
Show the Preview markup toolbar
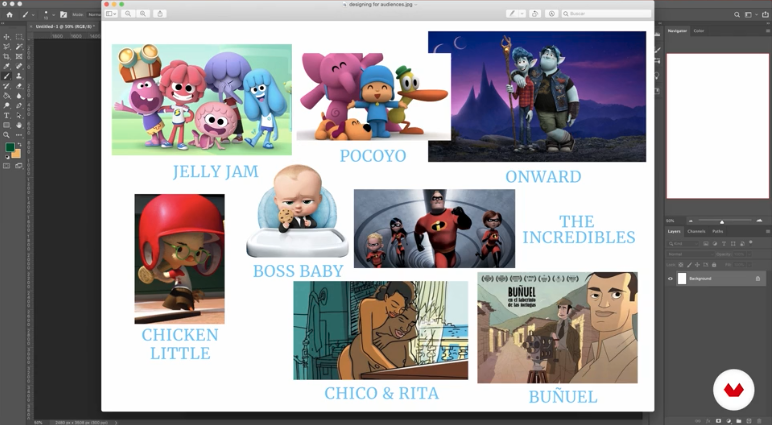[x=551, y=14]
